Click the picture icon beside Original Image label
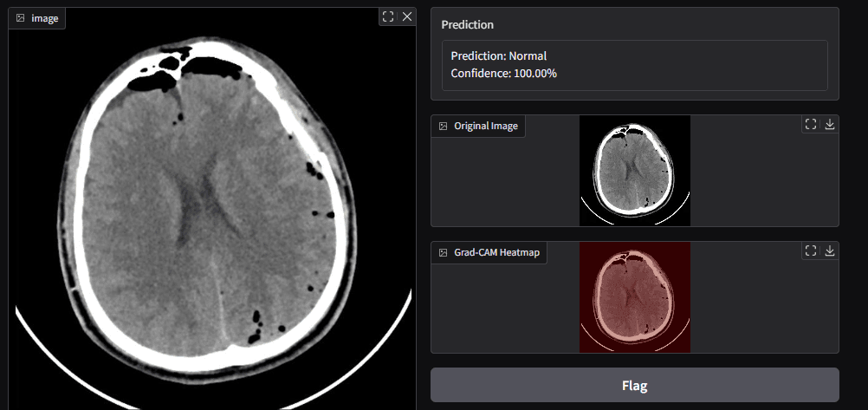This screenshot has width=868, height=410. [x=443, y=126]
